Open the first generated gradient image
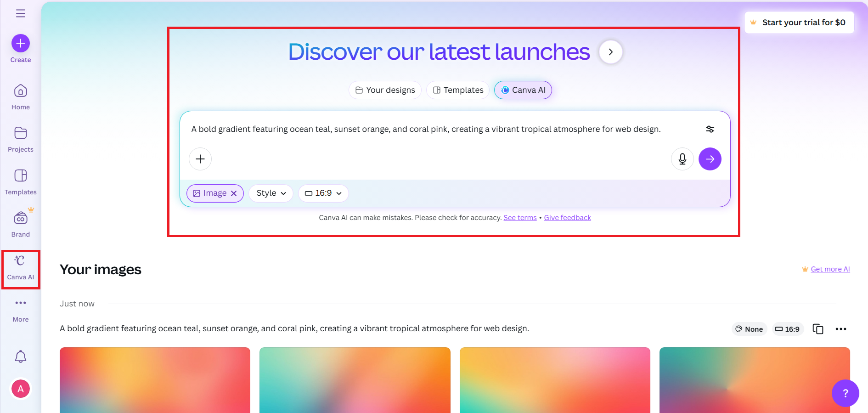 pos(155,380)
